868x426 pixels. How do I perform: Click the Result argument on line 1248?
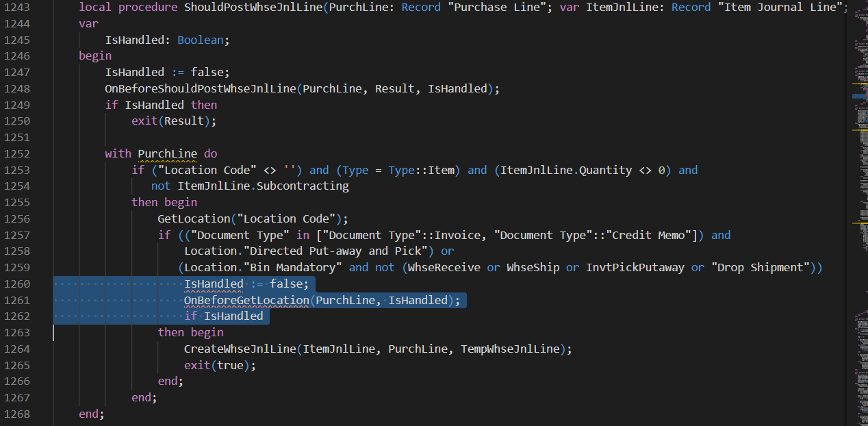click(395, 89)
